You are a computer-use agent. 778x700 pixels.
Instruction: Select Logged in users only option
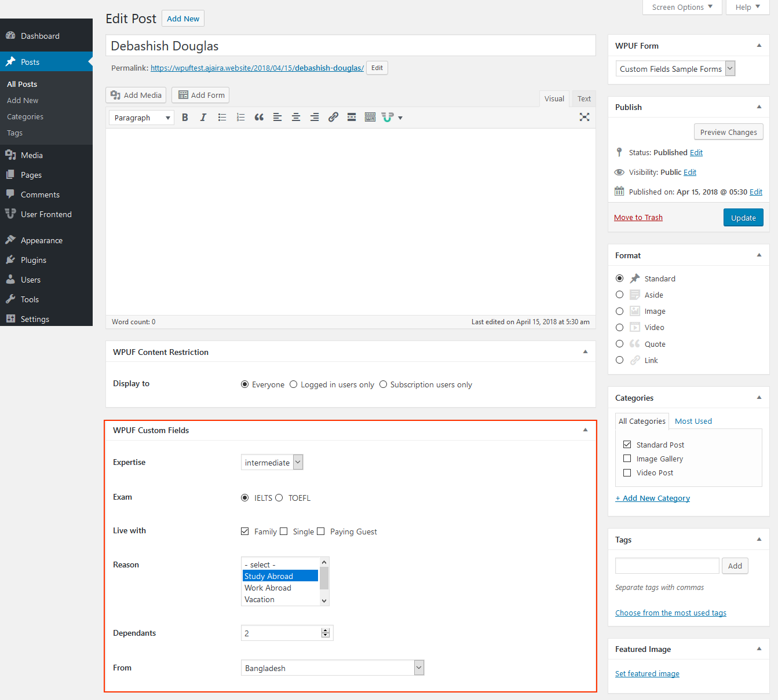click(x=294, y=384)
